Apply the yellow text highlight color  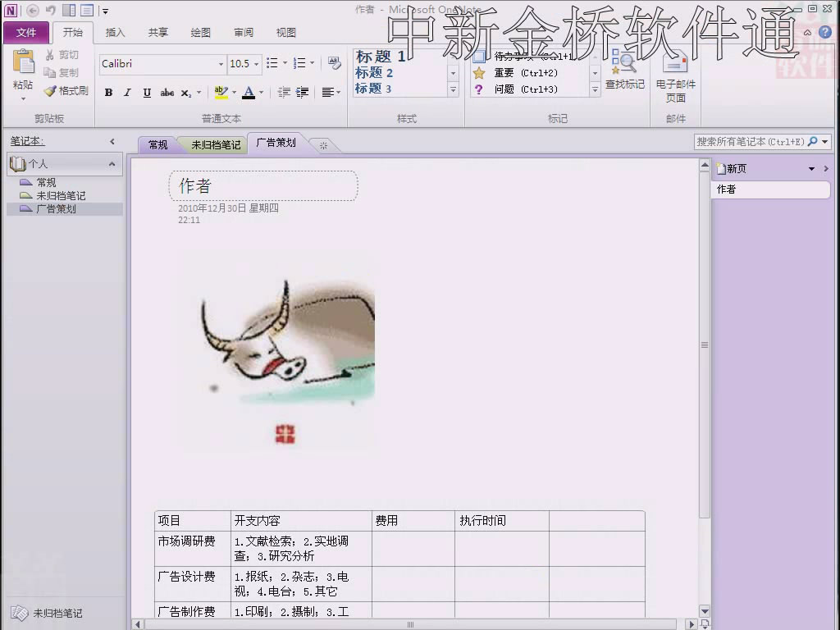pyautogui.click(x=220, y=93)
